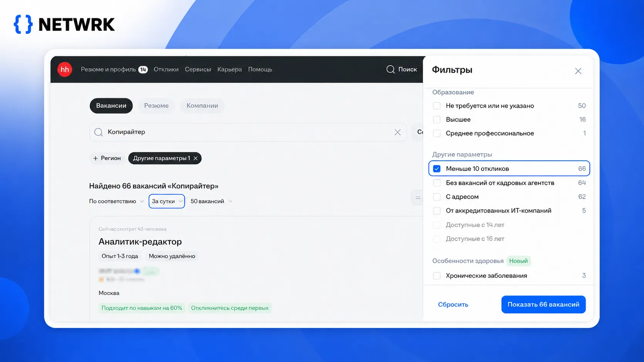This screenshot has width=644, height=362.
Task: Open the Карьера menu item
Action: click(230, 70)
